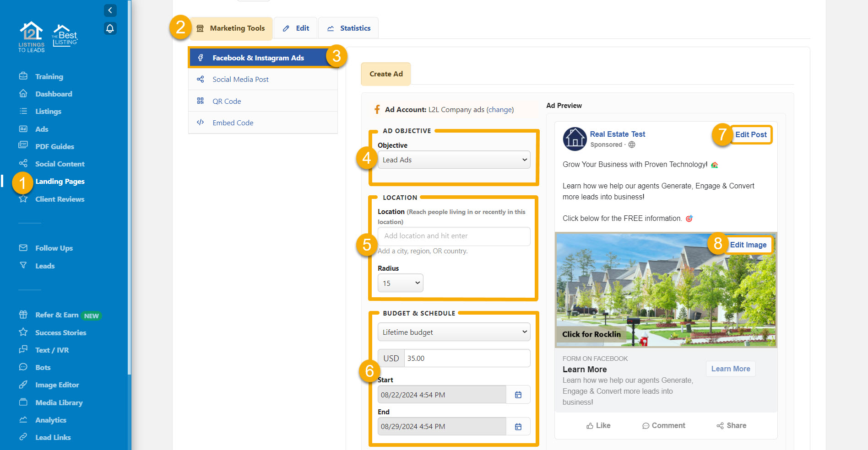Select Embed Code in marketing tools menu

click(x=233, y=123)
